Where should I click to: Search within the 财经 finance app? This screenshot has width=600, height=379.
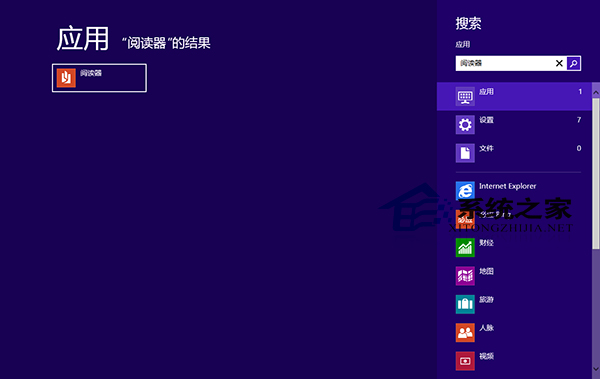(x=514, y=247)
